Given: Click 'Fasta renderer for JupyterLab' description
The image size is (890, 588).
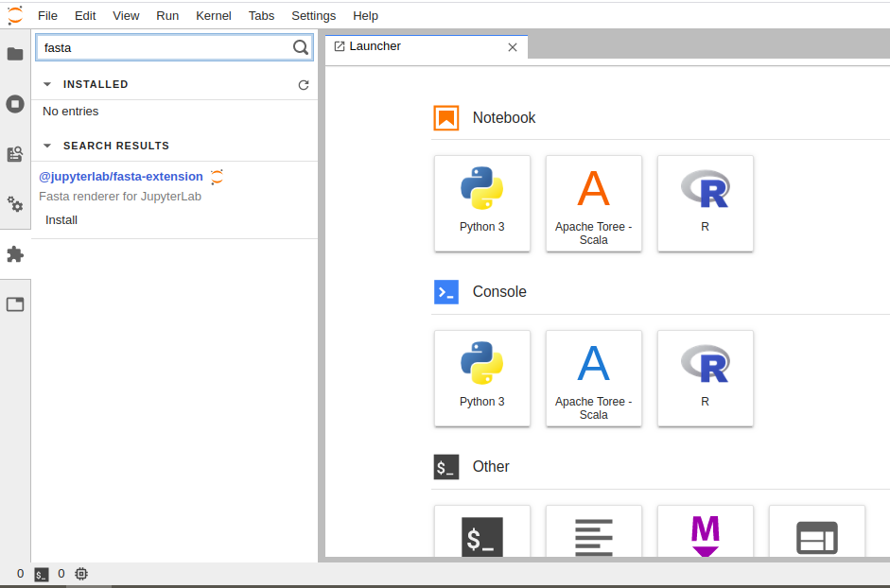Looking at the screenshot, I should [120, 197].
